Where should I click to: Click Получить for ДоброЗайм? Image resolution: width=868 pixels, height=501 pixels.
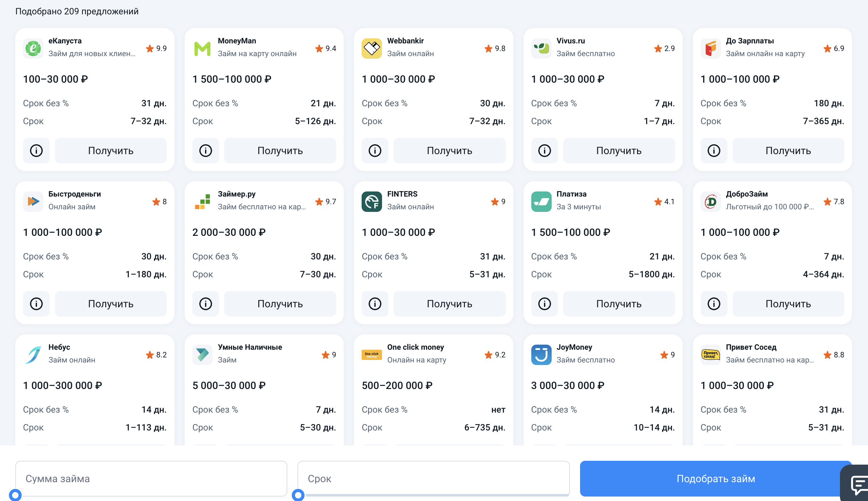(788, 303)
